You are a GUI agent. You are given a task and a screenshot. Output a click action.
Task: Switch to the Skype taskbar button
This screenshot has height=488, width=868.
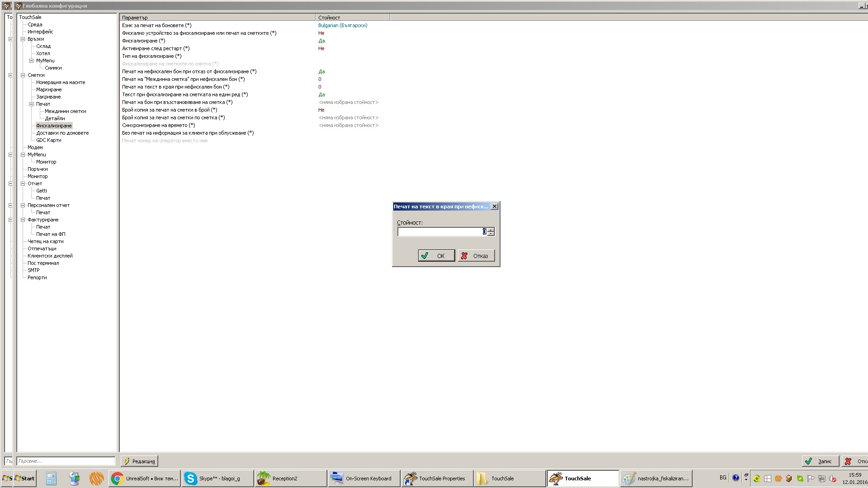point(217,479)
